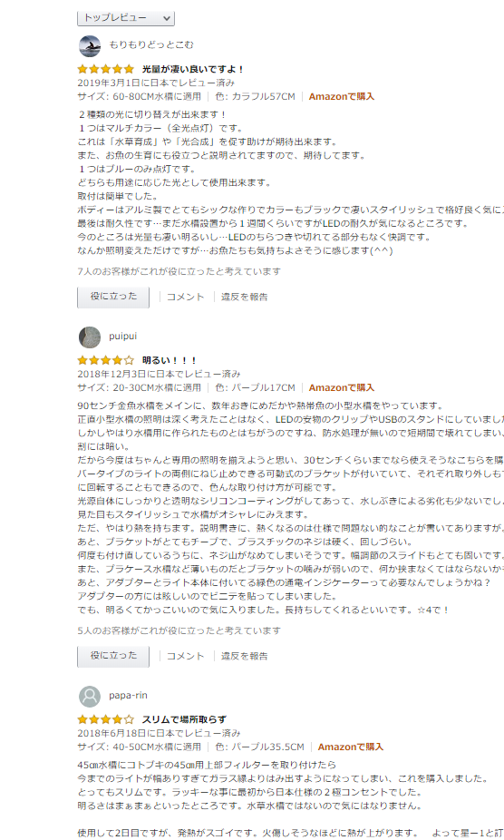Open the four-star rating of スリムで場所取らず review
The width and height of the screenshot is (504, 840).
pos(105,719)
